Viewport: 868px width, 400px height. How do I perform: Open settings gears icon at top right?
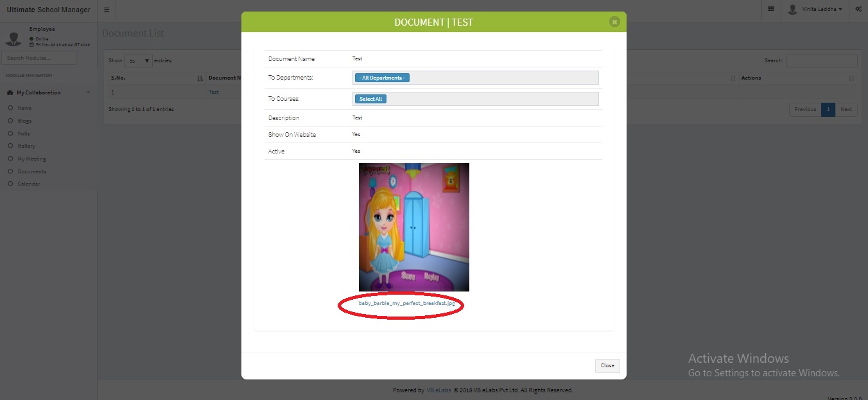point(858,10)
